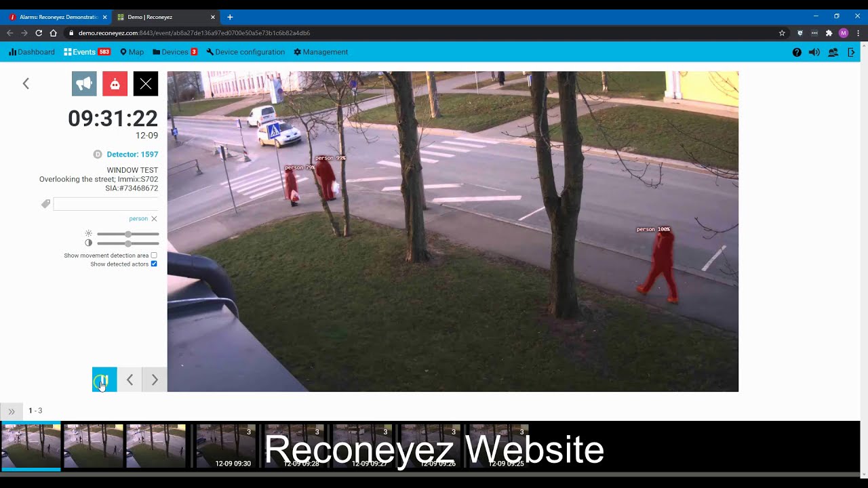Open the browser extensions puzzle icon
This screenshot has height=488, width=868.
(x=829, y=33)
